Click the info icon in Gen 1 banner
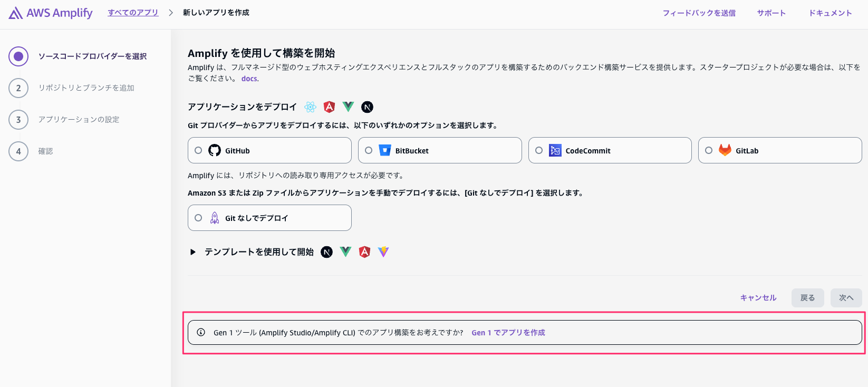 tap(201, 332)
